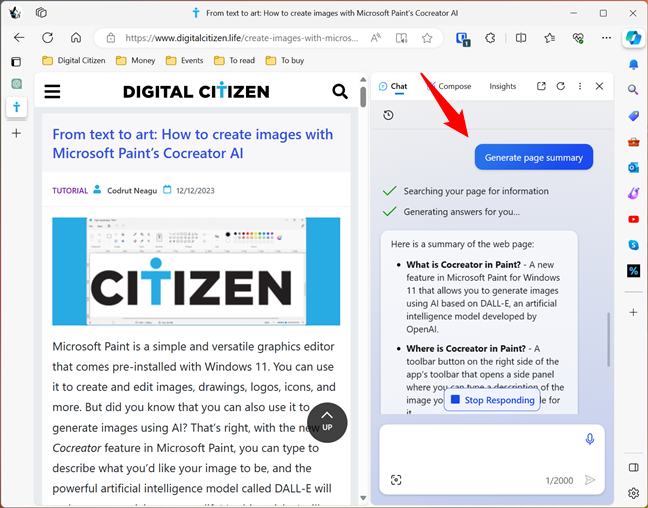Screen dimensions: 648x508
Task: Customize sidebar with plus icon
Action: pos(633,312)
